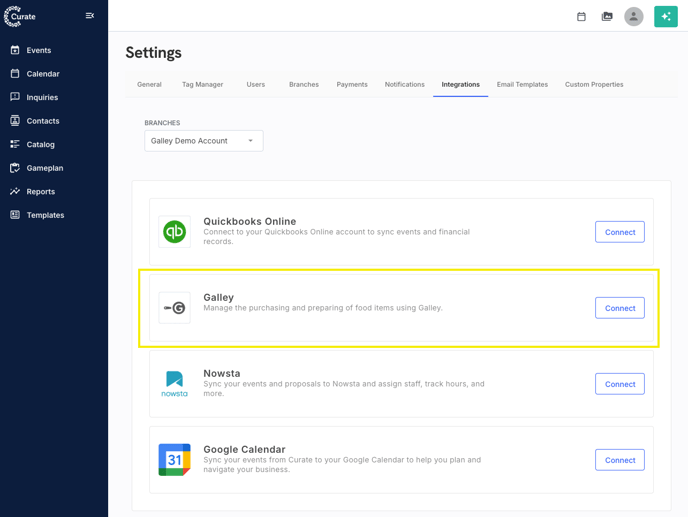Go to Reports in sidebar
Image resolution: width=688 pixels, height=517 pixels.
point(40,192)
